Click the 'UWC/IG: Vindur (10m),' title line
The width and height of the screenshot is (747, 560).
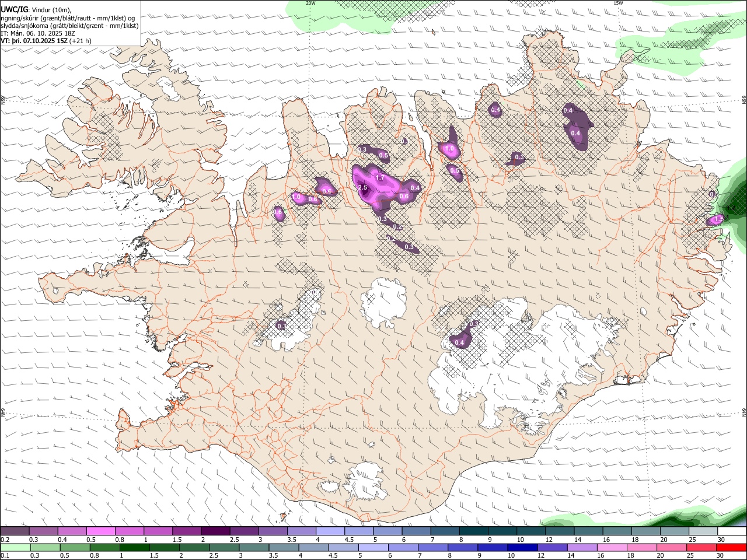36,9
